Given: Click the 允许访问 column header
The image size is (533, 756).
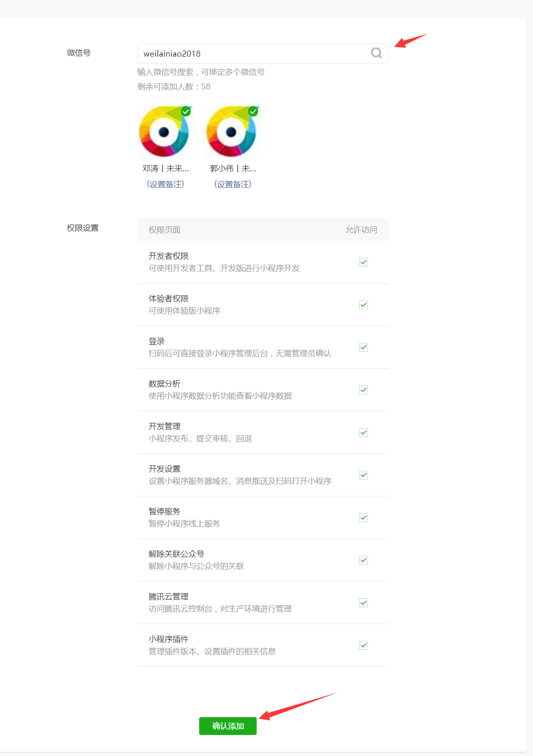Looking at the screenshot, I should tap(361, 230).
